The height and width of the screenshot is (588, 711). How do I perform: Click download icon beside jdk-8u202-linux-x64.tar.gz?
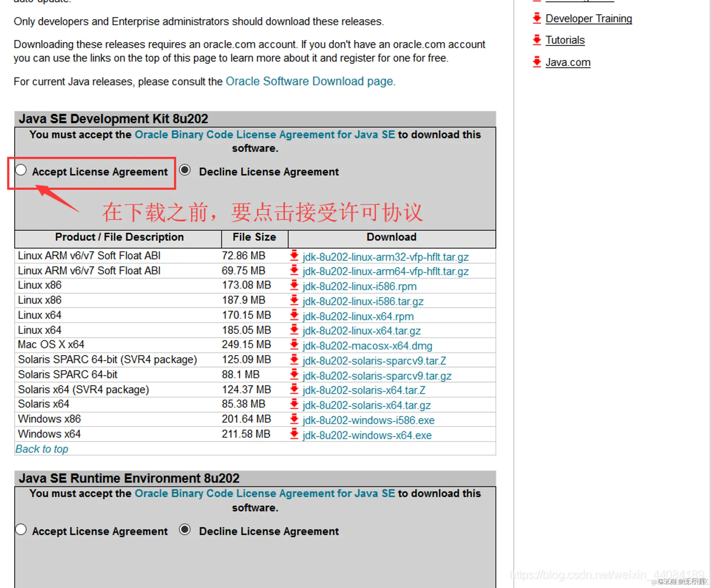point(294,330)
